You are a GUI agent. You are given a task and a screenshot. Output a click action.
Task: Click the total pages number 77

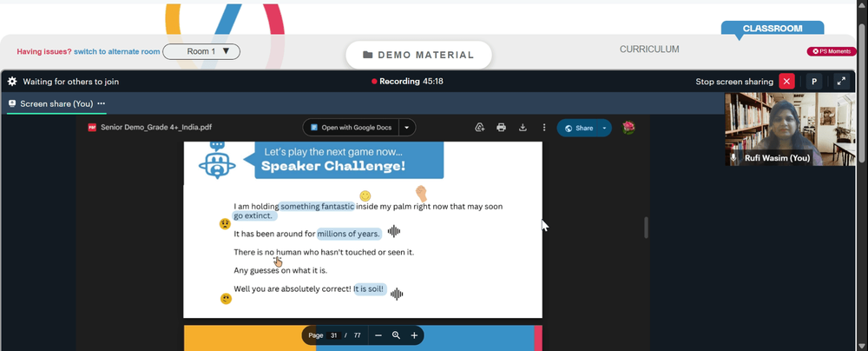(357, 335)
